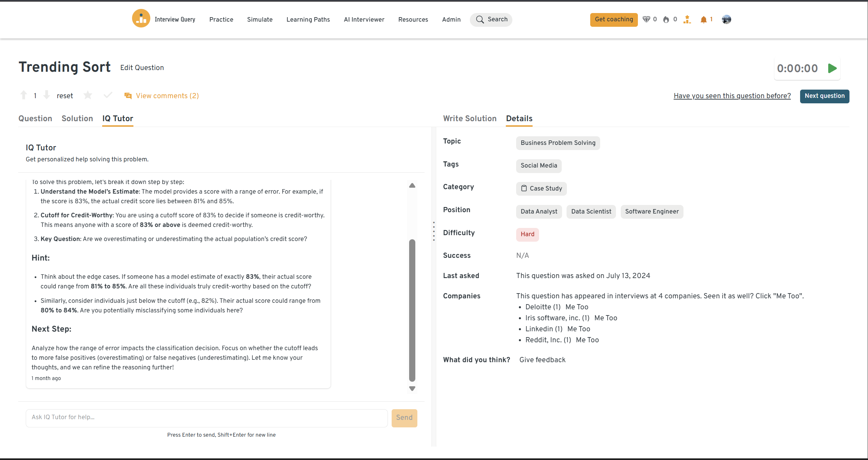868x460 pixels.
Task: Upvote the Trending Sort question
Action: click(x=24, y=95)
